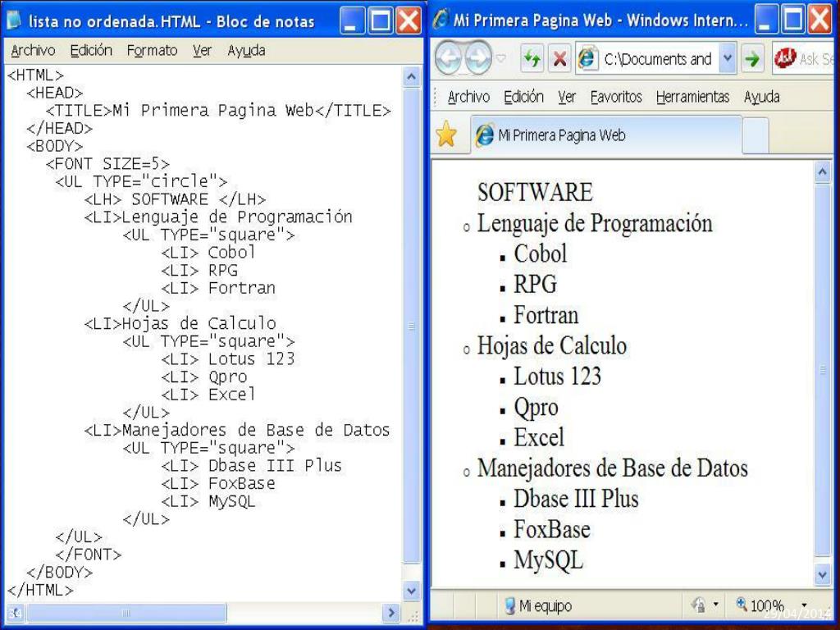Click the Qpro list item in browser

point(536,408)
